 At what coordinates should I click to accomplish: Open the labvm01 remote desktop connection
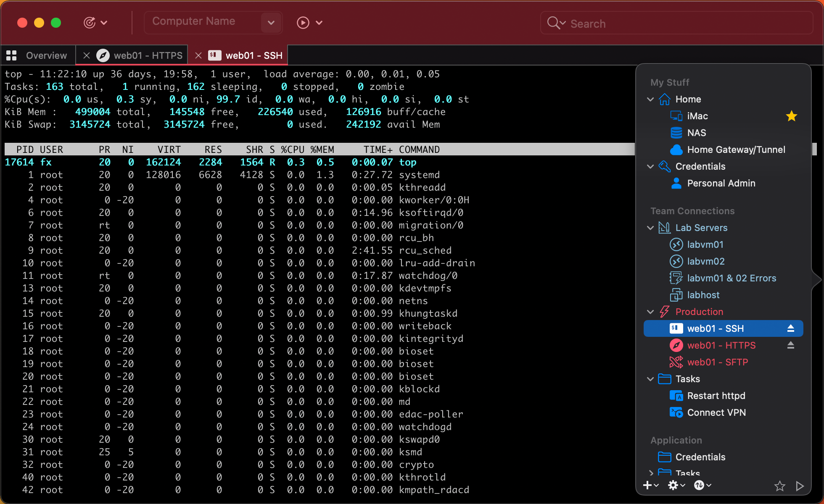[x=705, y=244]
